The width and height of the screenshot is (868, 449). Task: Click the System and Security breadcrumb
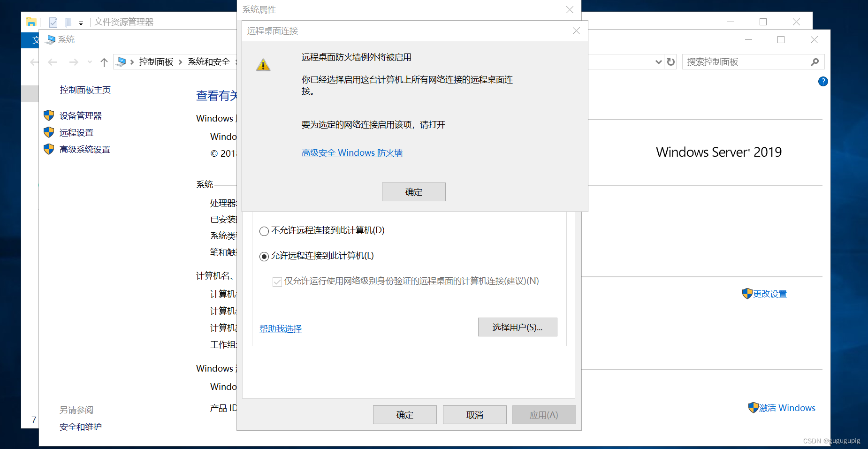pyautogui.click(x=209, y=62)
